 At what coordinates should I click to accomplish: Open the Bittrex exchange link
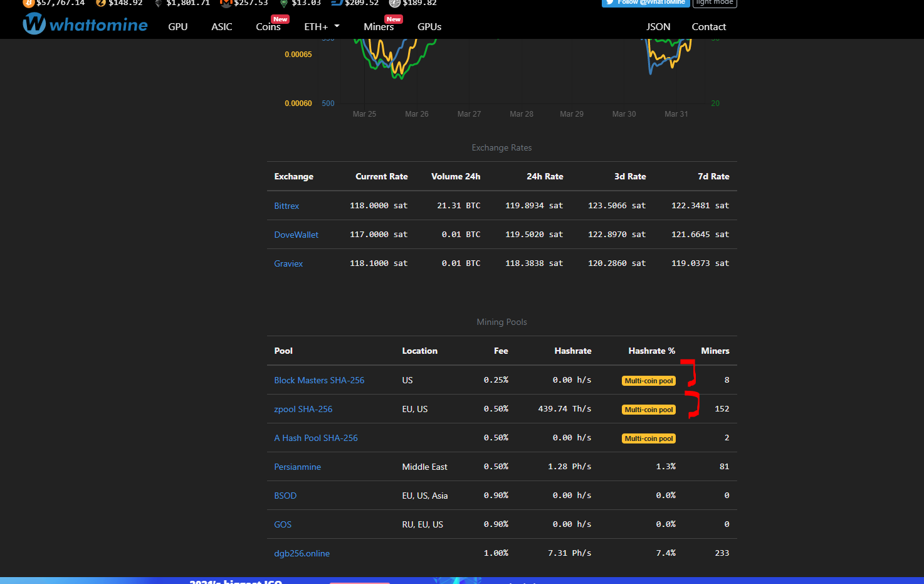pyautogui.click(x=286, y=206)
